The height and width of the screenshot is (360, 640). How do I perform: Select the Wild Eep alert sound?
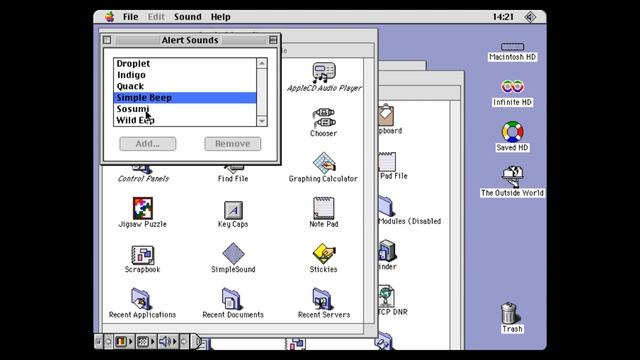click(x=184, y=120)
